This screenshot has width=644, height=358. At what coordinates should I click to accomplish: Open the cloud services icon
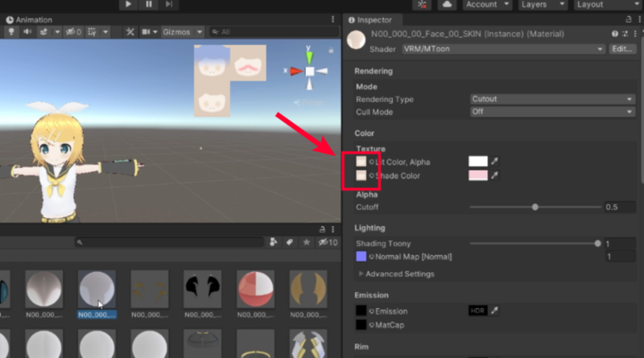(448, 4)
